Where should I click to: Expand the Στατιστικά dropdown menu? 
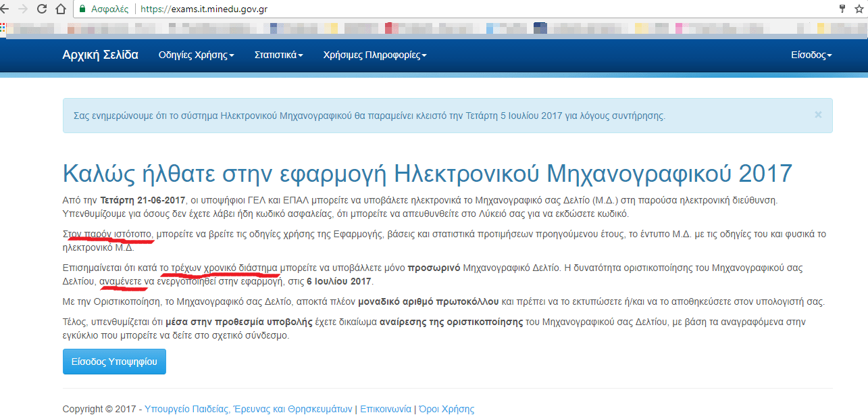coord(278,55)
